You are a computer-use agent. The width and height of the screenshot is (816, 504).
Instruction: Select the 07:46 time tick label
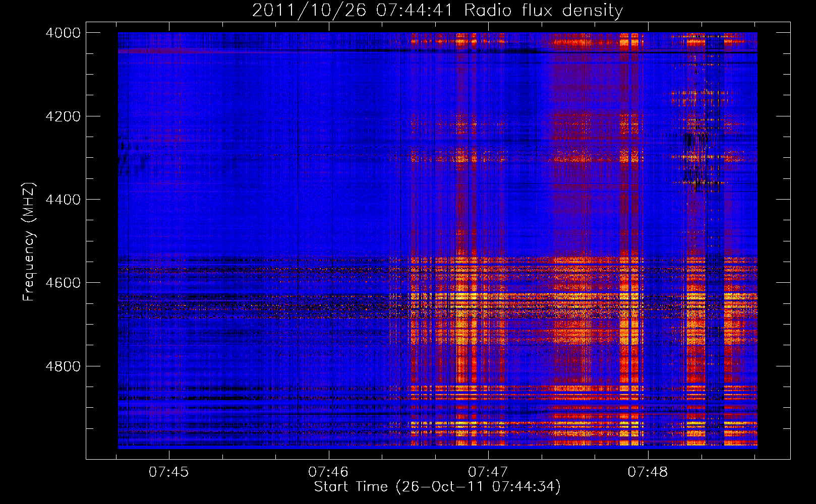328,472
